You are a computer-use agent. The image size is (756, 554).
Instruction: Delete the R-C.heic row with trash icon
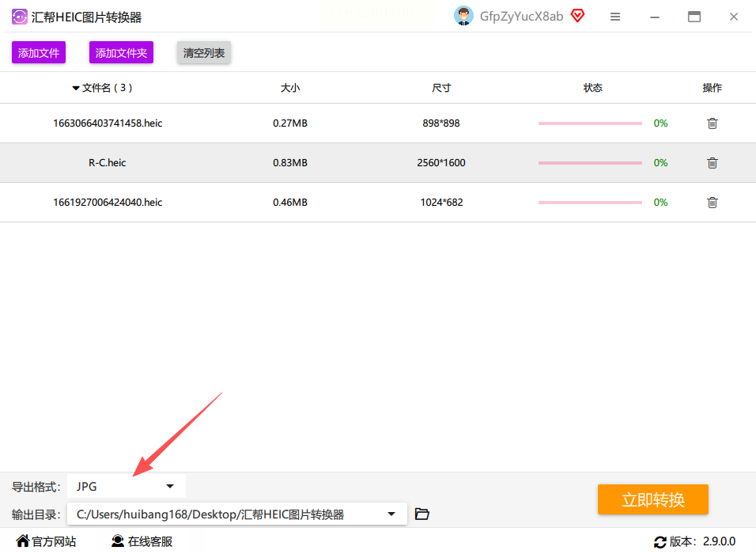click(x=713, y=163)
